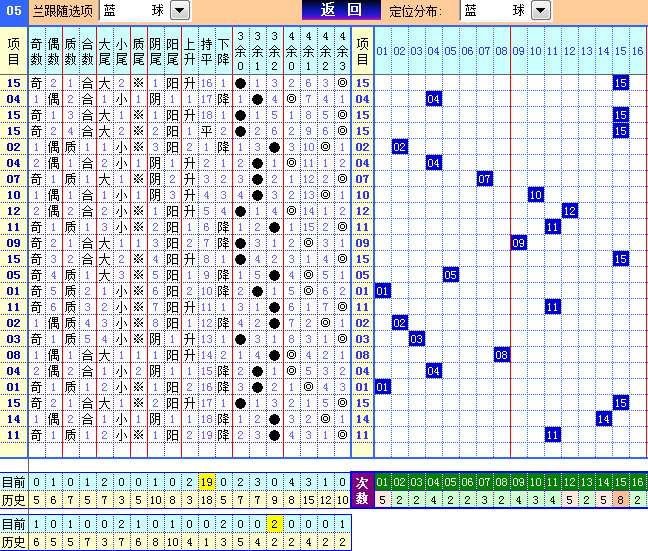This screenshot has height=551, width=648.
Task: Click the 4余3 column header
Action: click(342, 51)
